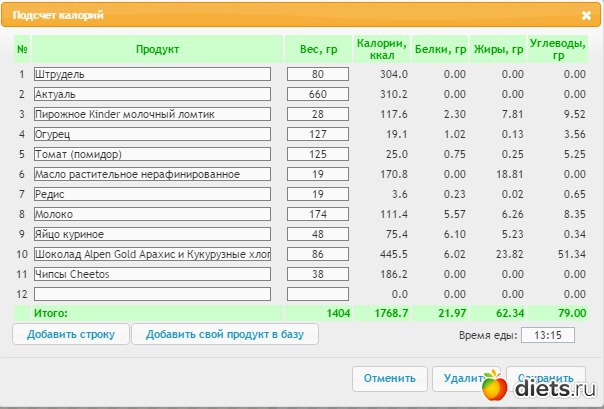Click the Добавить строку button
The width and height of the screenshot is (604, 409).
point(71,334)
